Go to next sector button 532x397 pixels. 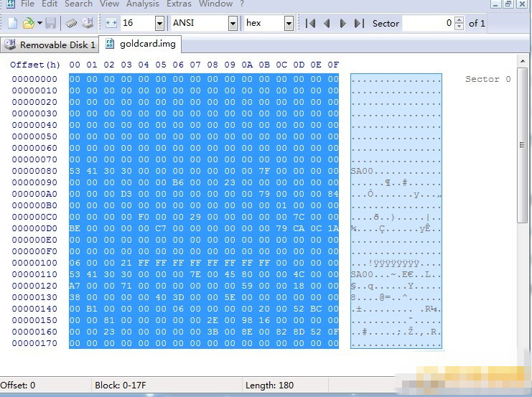pos(342,24)
